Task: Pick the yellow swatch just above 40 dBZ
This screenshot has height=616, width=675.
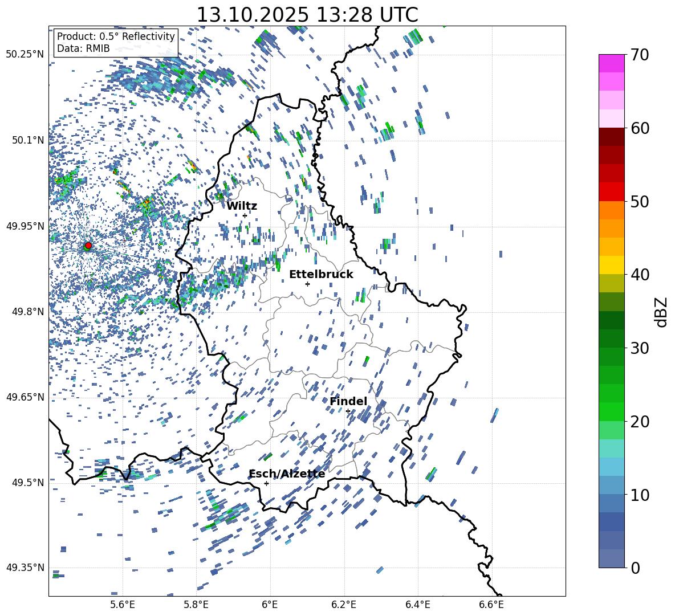Action: pyautogui.click(x=612, y=265)
